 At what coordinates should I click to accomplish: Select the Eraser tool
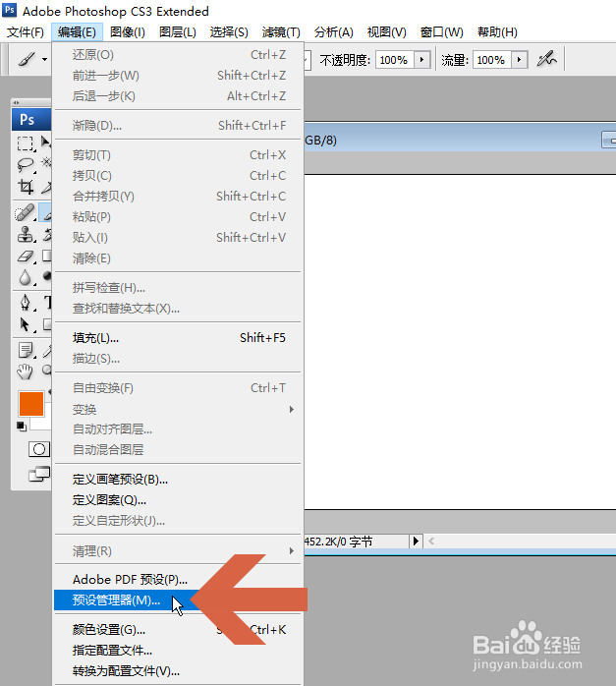[x=25, y=256]
